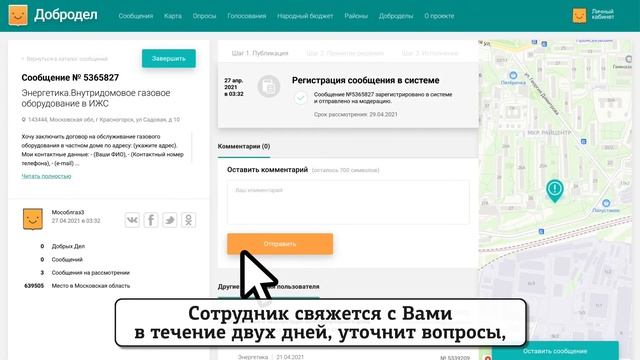
Task: Click the Читать полностью link
Action: pyautogui.click(x=46, y=176)
